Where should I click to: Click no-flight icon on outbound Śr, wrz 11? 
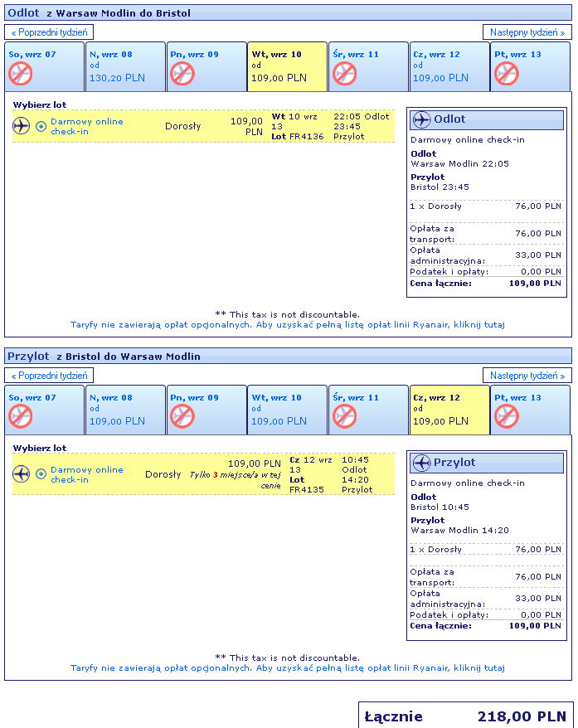(344, 74)
